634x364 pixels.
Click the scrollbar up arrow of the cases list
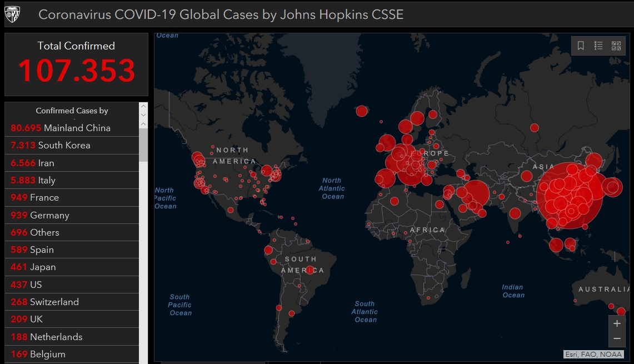143,123
